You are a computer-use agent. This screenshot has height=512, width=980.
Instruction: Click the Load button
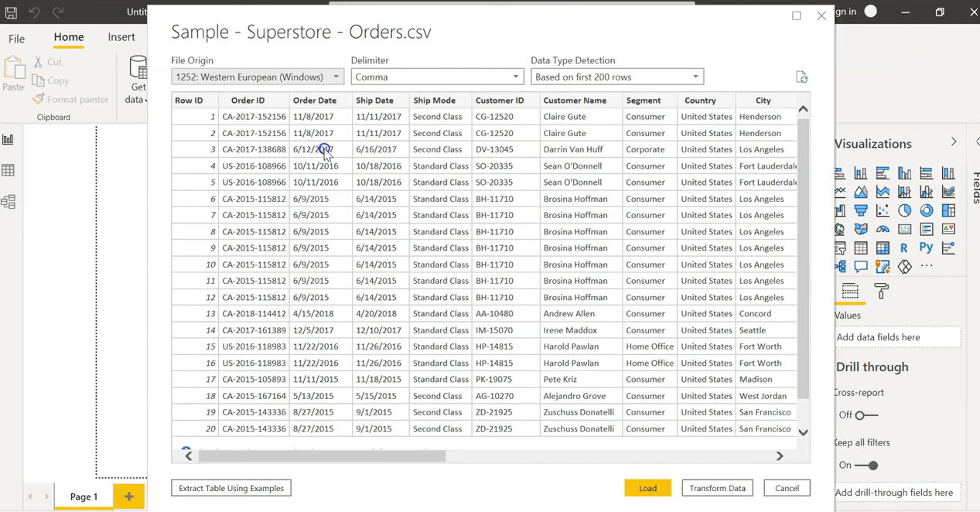point(647,488)
